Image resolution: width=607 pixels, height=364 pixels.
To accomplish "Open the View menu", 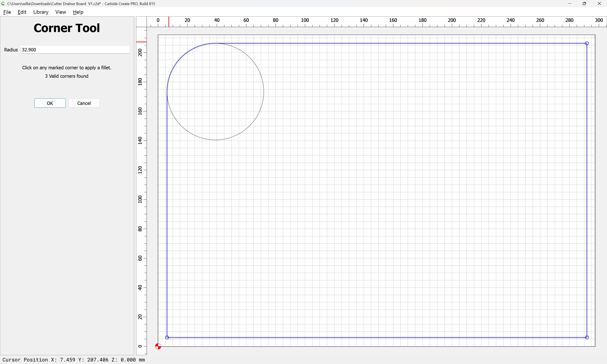I will click(x=61, y=12).
